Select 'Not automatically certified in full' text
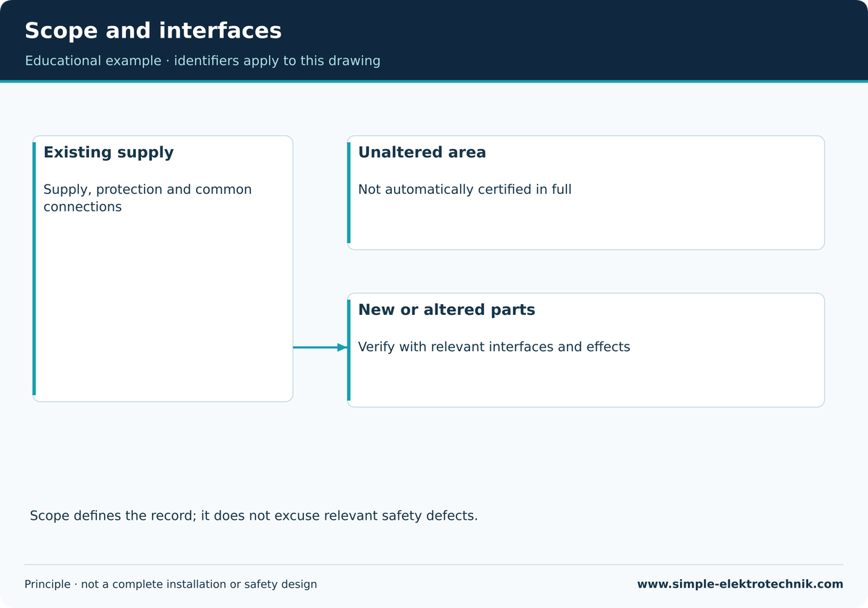Image resolution: width=868 pixels, height=608 pixels. [x=464, y=190]
